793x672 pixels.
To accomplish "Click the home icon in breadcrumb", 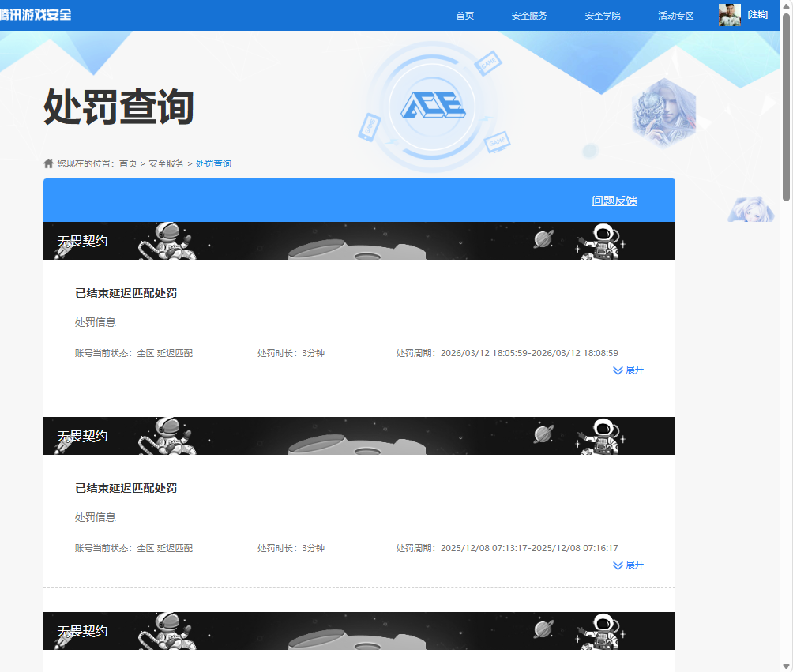I will (48, 163).
